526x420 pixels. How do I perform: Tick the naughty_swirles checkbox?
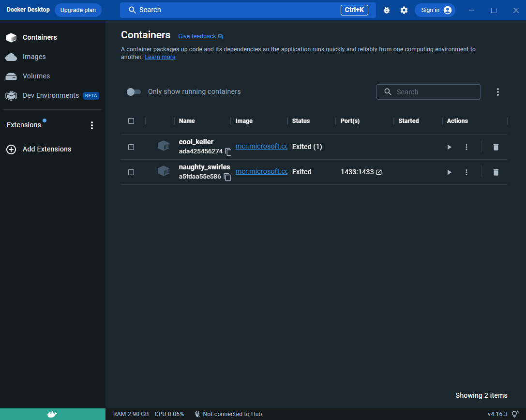coord(131,172)
